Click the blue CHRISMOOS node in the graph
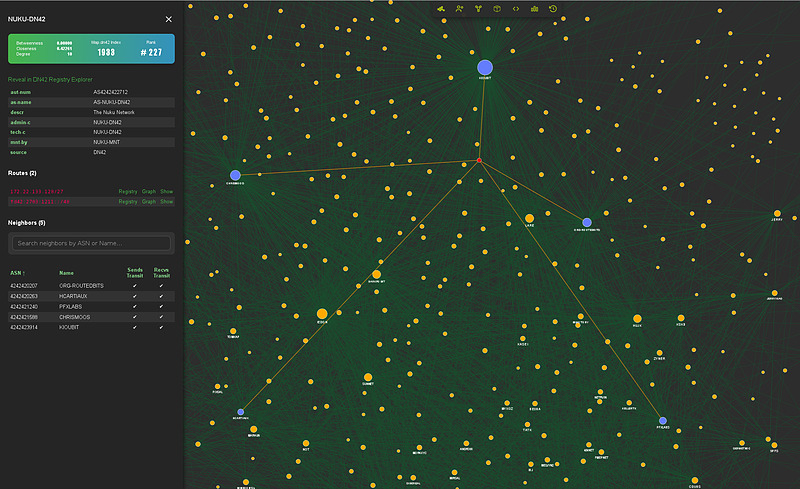The image size is (800, 489). [x=235, y=175]
